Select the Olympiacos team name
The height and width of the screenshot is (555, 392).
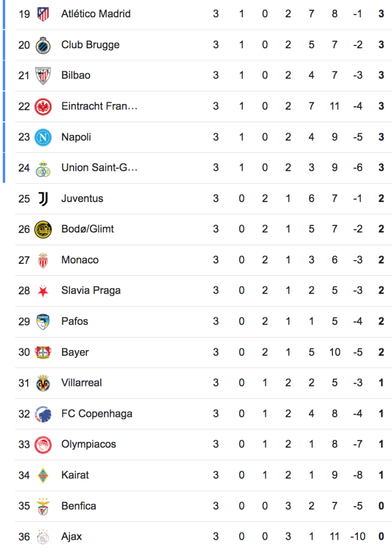tap(88, 444)
